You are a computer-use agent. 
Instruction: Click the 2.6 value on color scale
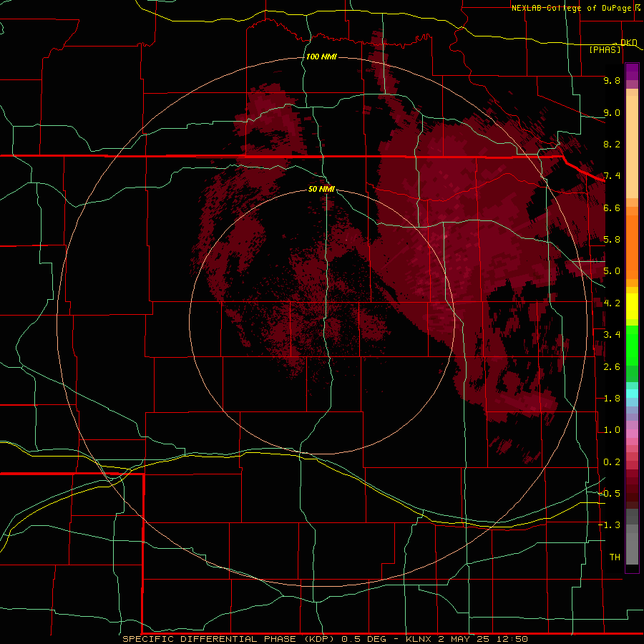pos(612,367)
